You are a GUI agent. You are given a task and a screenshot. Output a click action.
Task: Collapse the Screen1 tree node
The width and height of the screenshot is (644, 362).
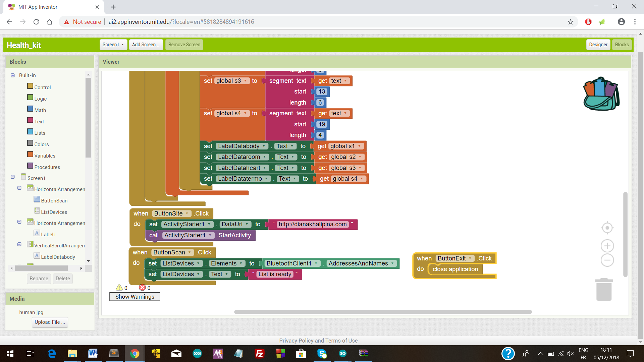[13, 177]
